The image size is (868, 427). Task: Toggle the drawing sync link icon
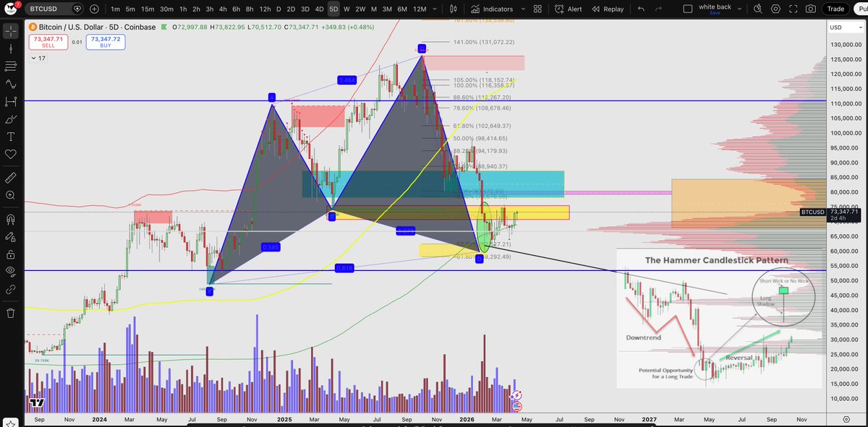coord(11,289)
